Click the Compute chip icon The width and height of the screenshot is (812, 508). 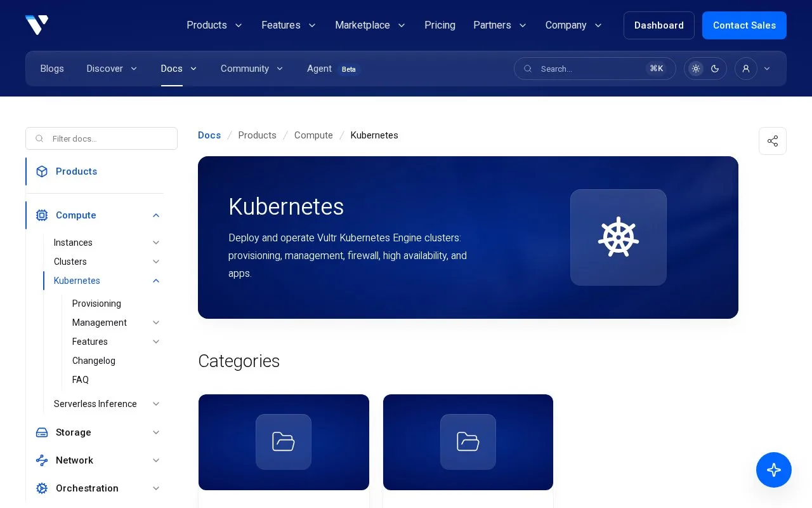pos(42,215)
